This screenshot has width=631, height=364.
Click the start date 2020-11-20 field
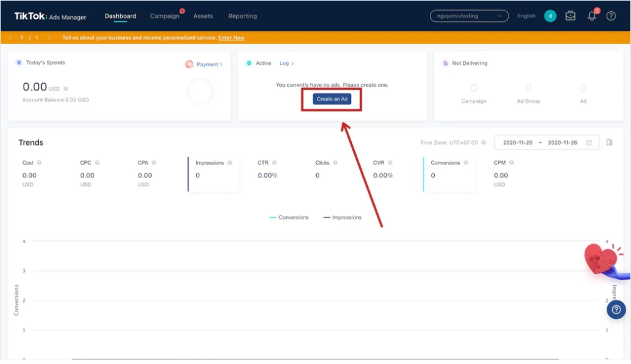(517, 143)
